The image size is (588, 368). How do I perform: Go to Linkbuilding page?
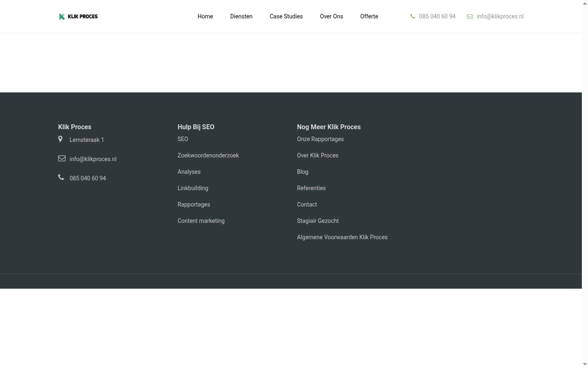point(193,188)
